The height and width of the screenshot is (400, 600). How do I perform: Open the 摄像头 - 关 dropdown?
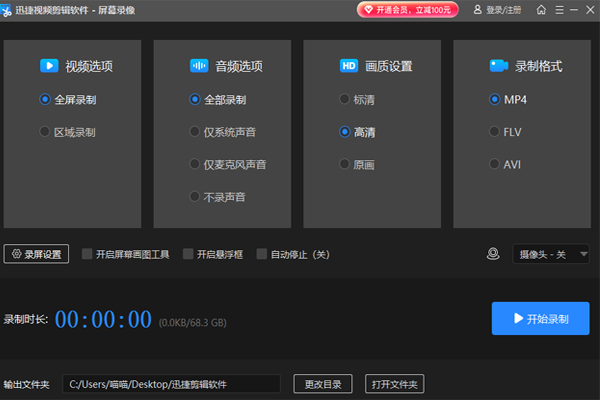click(551, 254)
